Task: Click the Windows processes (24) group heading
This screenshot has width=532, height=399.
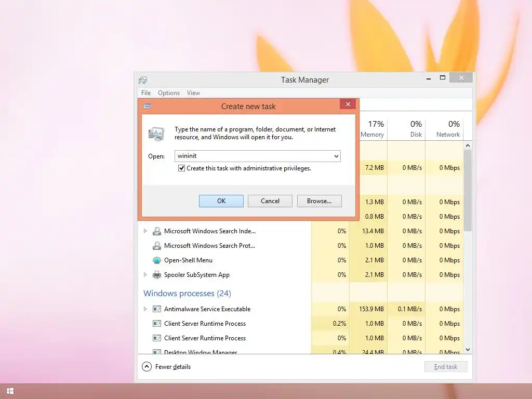Action: [x=187, y=294]
